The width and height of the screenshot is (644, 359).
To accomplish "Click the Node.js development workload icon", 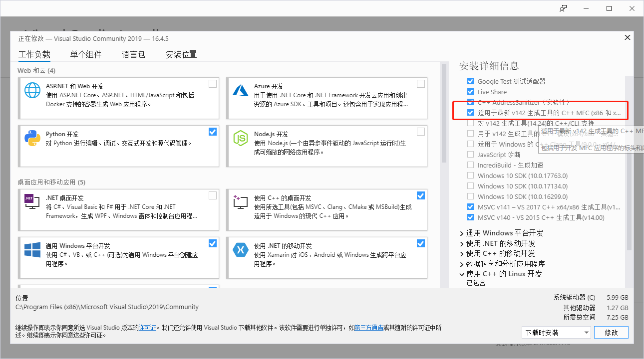I will (241, 138).
